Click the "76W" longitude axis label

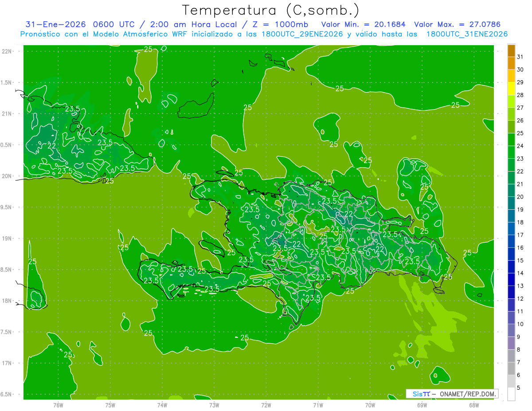coord(58,405)
